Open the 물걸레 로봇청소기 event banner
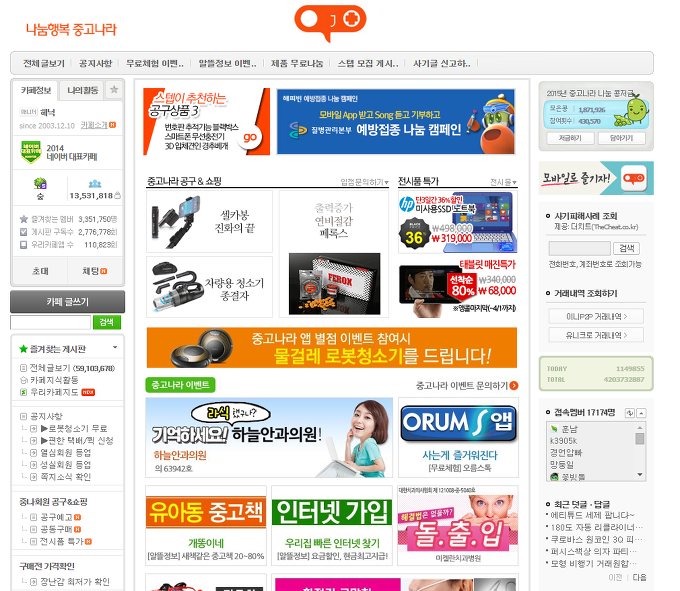The width and height of the screenshot is (680, 591). (x=332, y=348)
